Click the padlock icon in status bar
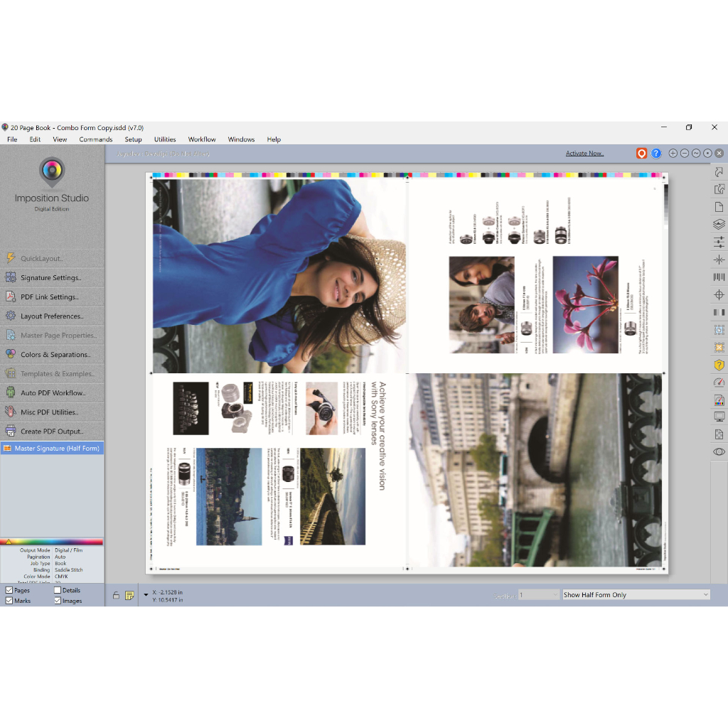 pos(116,595)
